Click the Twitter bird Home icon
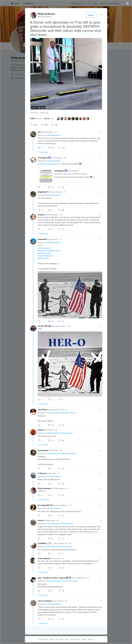The height and width of the screenshot is (644, 132). pos(12,3)
